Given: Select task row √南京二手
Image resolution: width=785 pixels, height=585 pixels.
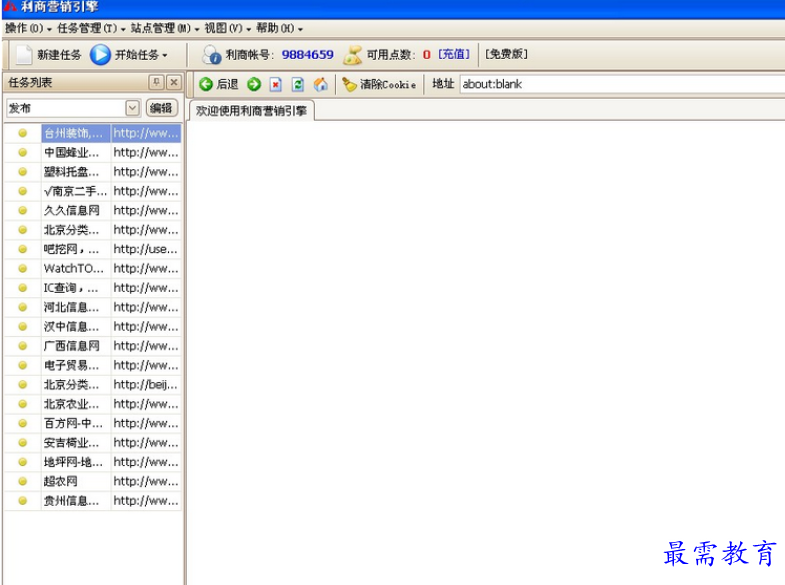Looking at the screenshot, I should [93, 191].
